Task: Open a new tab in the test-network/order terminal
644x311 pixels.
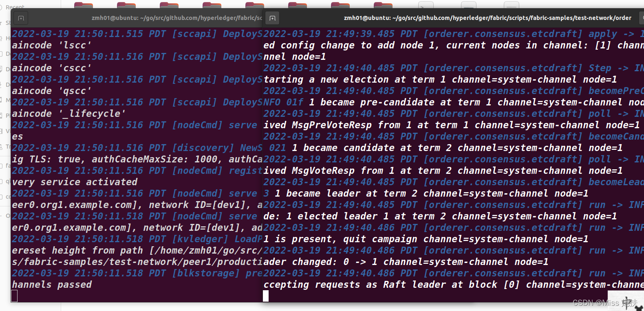Action: click(x=272, y=18)
